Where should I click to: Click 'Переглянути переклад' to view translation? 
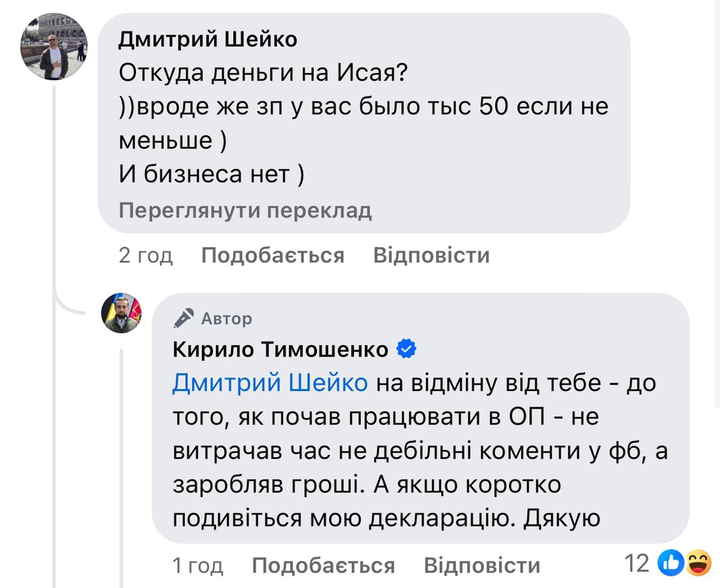click(x=245, y=211)
